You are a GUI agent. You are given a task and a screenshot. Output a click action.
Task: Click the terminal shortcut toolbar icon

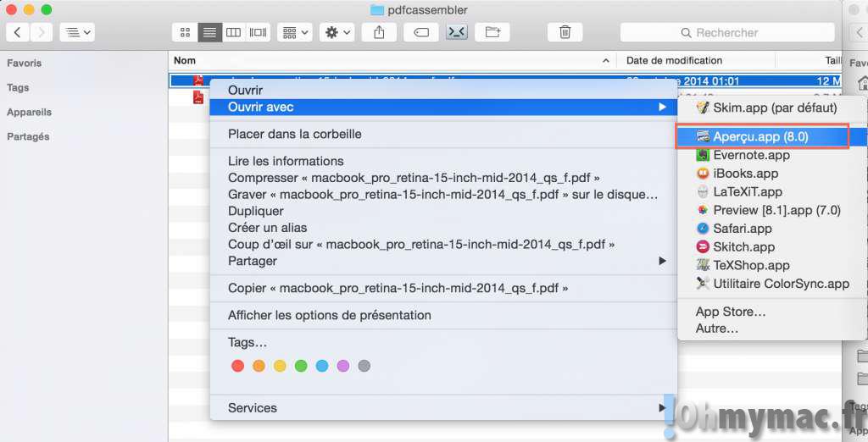457,33
